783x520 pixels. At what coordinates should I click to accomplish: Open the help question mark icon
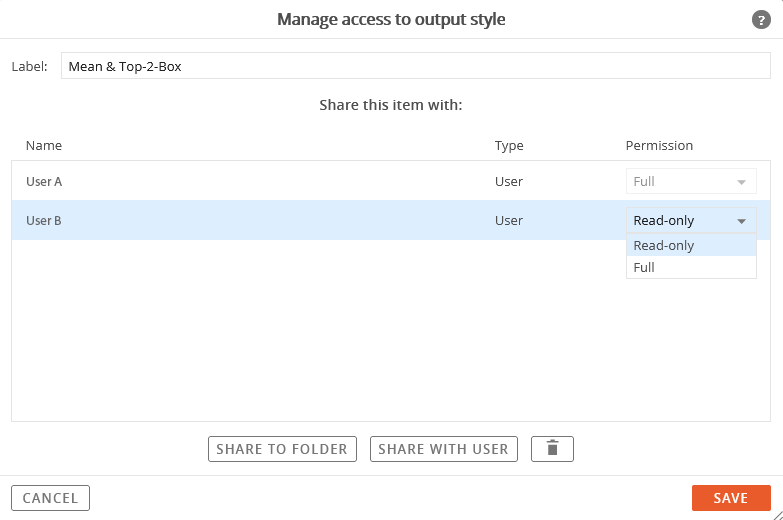coord(761,20)
